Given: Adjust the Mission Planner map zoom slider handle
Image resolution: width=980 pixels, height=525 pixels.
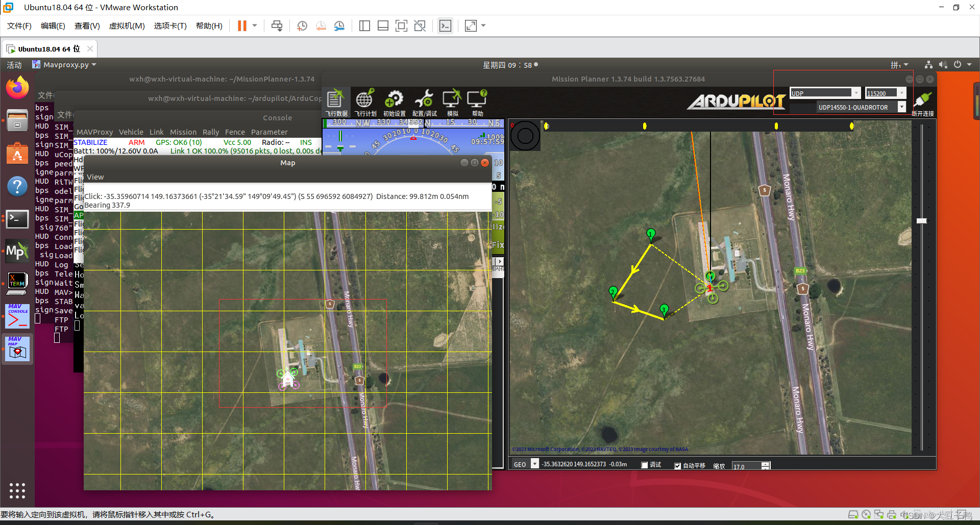Looking at the screenshot, I should pyautogui.click(x=921, y=221).
